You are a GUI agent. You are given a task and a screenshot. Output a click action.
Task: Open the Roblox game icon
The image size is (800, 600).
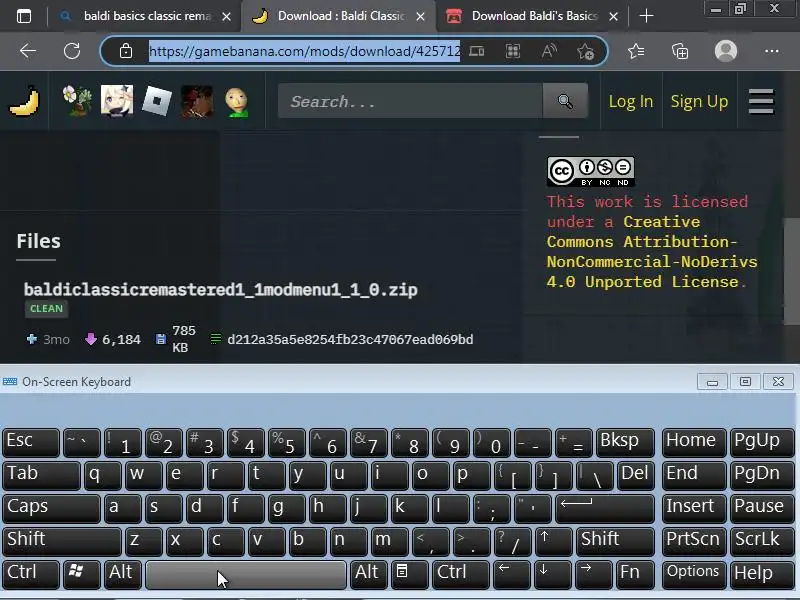(157, 101)
